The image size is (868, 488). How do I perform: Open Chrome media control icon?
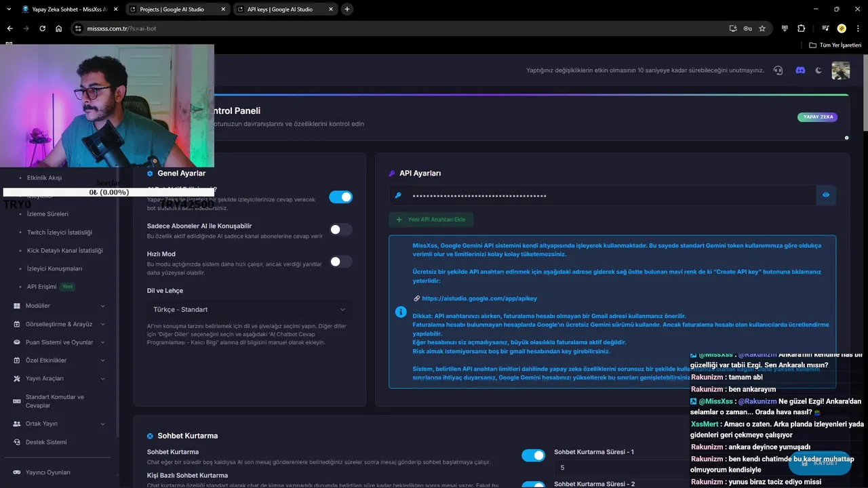pyautogui.click(x=825, y=28)
